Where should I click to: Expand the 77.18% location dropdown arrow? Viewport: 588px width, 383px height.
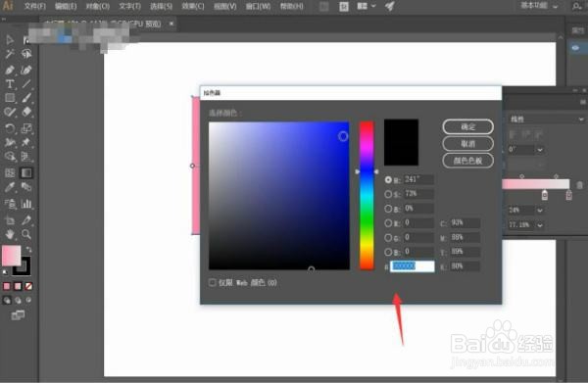coord(540,225)
